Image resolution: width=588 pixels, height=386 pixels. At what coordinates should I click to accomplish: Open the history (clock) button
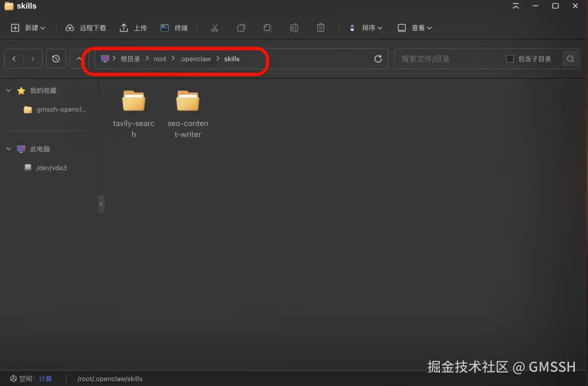pos(56,59)
